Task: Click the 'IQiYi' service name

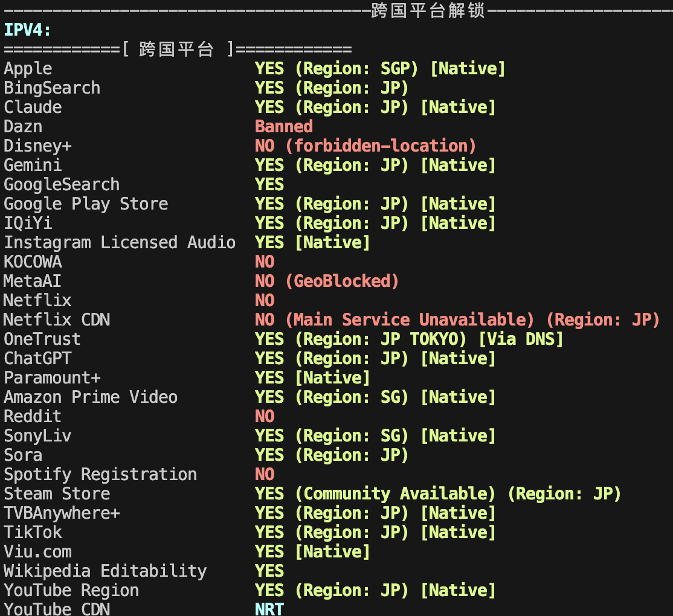Action: tap(28, 223)
